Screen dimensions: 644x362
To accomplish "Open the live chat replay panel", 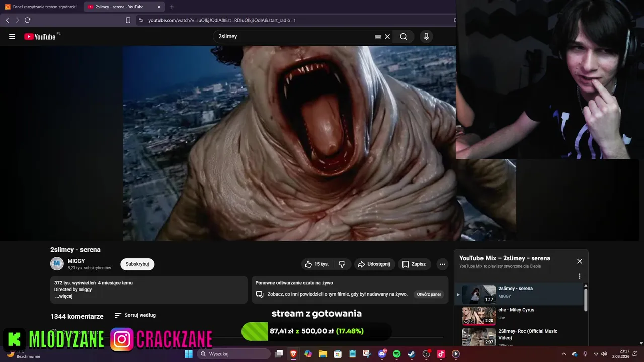I will (429, 294).
